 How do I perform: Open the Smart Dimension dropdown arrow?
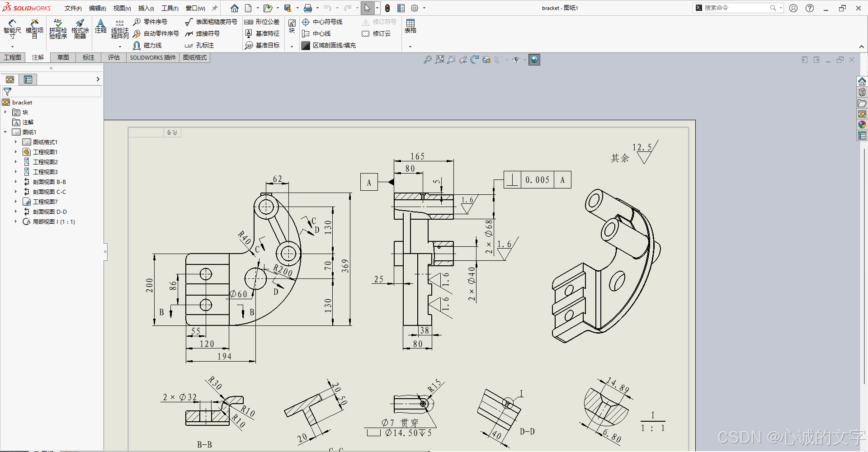tap(12, 47)
